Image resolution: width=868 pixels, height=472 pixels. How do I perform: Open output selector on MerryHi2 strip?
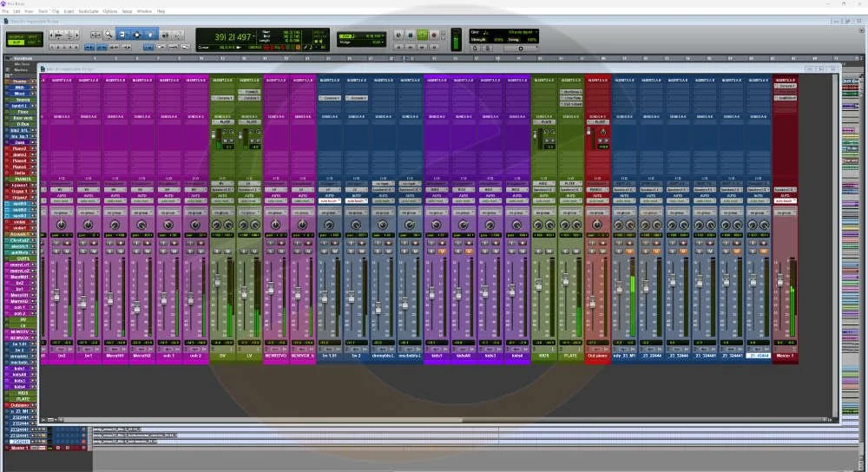(x=141, y=189)
